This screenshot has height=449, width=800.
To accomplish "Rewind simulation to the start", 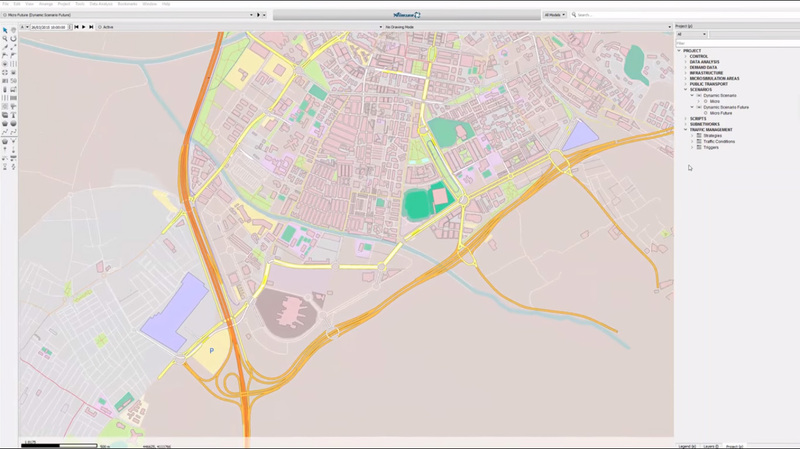I will point(76,27).
